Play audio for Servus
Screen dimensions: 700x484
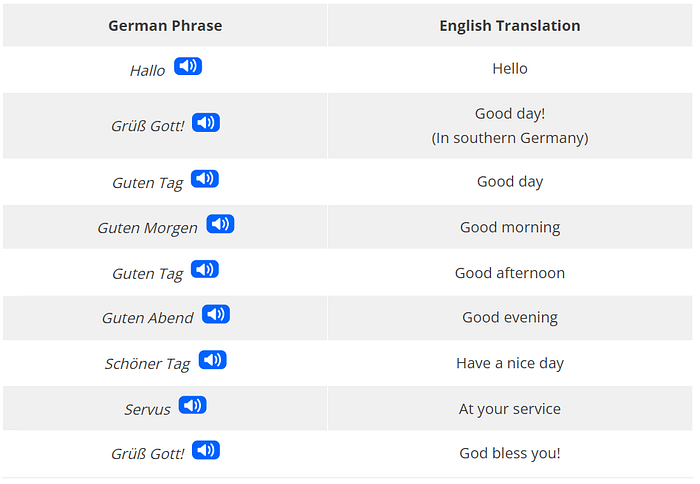click(x=192, y=406)
